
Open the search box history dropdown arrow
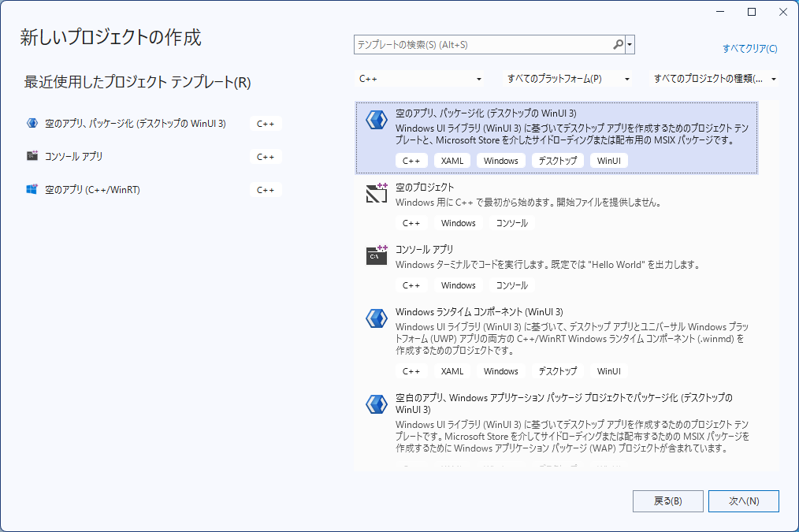pos(630,45)
